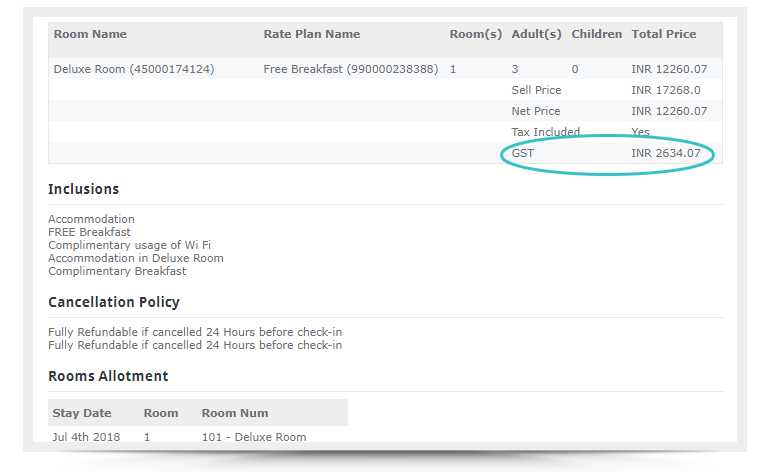Click the Total Price column header
The height and width of the screenshot is (472, 770).
tap(663, 34)
